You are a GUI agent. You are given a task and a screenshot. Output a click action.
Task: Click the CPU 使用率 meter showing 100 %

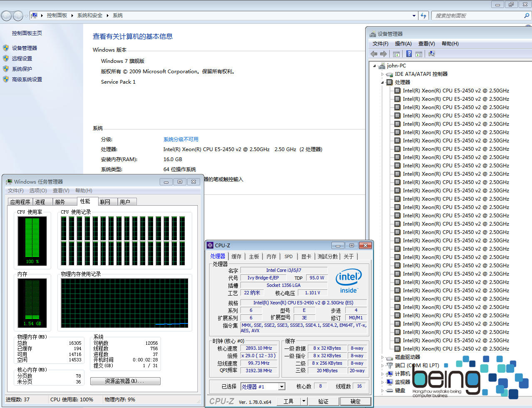pos(32,241)
